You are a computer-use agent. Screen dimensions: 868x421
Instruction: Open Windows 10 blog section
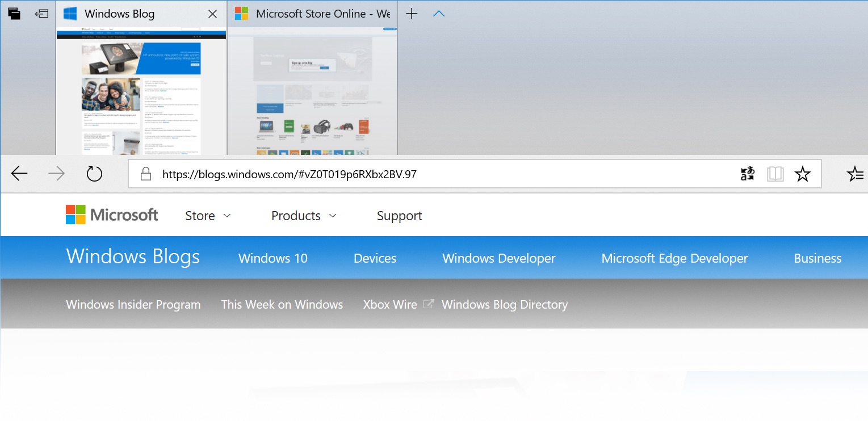pyautogui.click(x=273, y=258)
